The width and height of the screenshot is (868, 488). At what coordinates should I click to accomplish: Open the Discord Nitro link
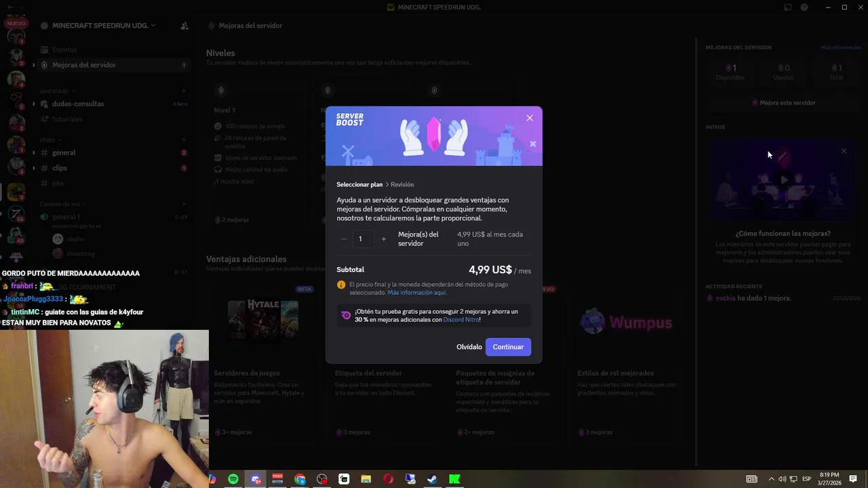click(461, 320)
